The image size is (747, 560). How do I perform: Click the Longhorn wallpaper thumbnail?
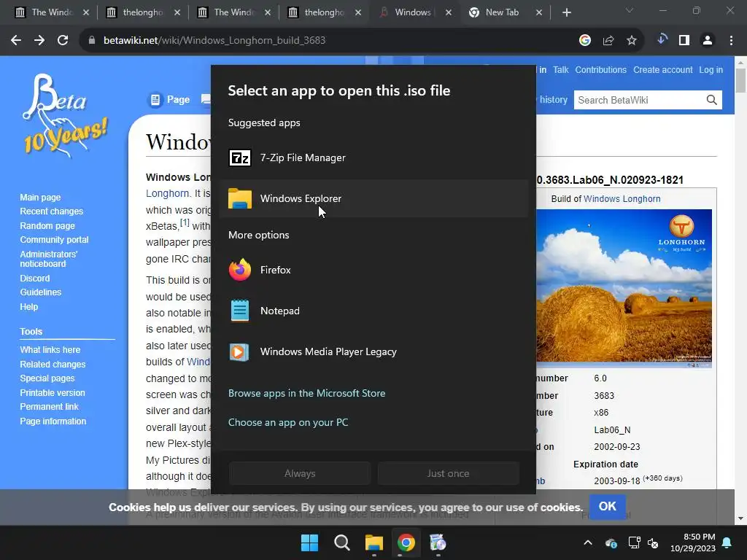[x=624, y=289]
